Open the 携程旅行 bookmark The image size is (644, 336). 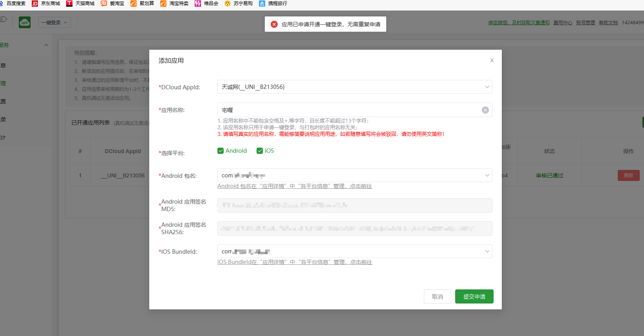click(273, 4)
